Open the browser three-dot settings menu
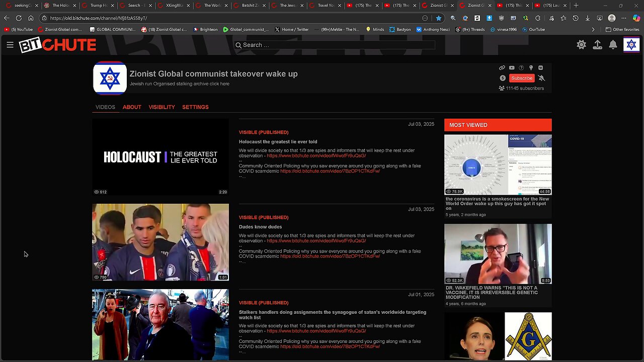644x362 pixels. (624, 18)
